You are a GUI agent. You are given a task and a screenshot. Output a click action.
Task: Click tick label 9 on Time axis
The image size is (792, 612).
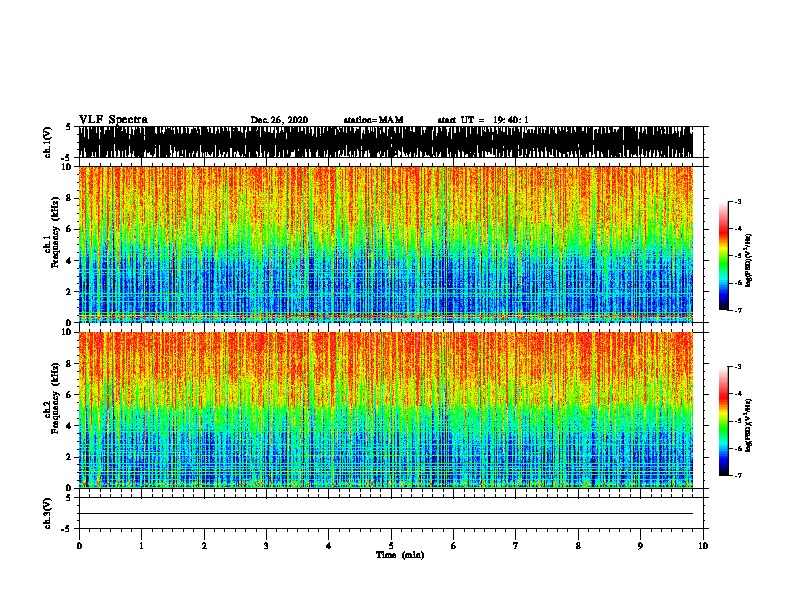coord(640,546)
